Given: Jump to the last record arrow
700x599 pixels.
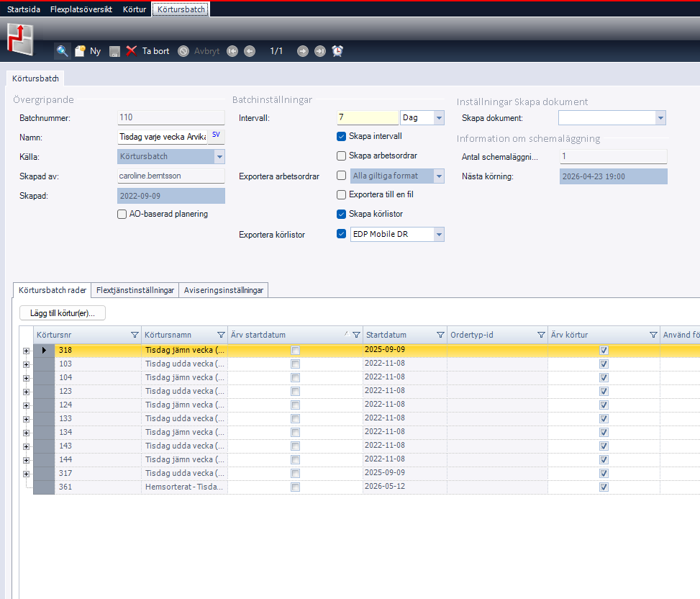Looking at the screenshot, I should 319,51.
